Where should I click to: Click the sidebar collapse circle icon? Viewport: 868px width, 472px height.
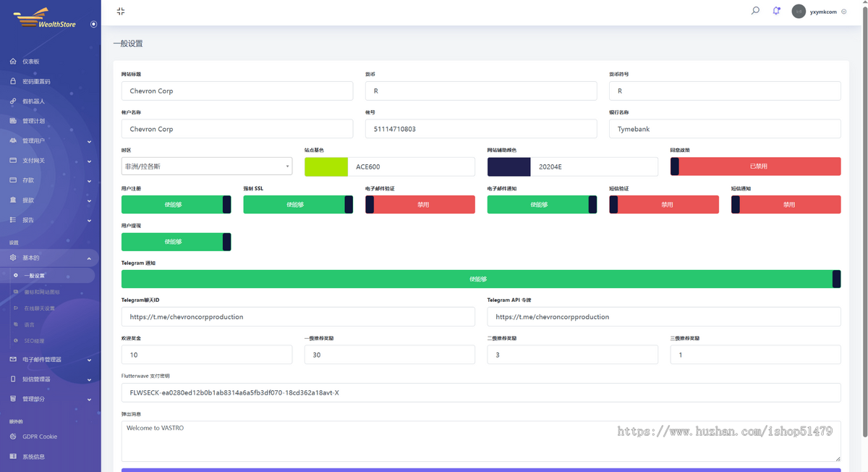coord(93,24)
